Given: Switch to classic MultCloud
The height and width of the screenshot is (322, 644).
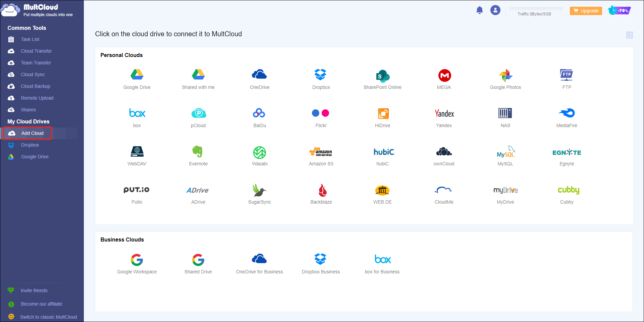Looking at the screenshot, I should click(48, 317).
